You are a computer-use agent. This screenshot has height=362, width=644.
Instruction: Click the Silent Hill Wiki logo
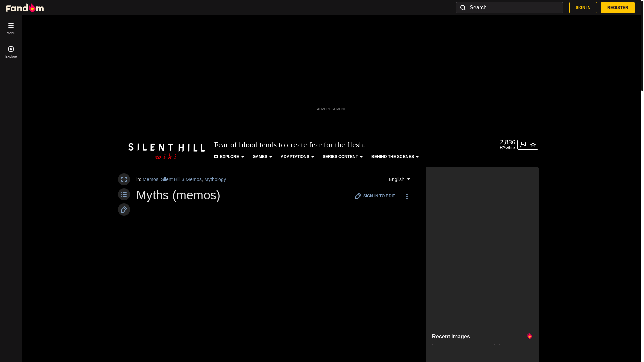pos(167,151)
